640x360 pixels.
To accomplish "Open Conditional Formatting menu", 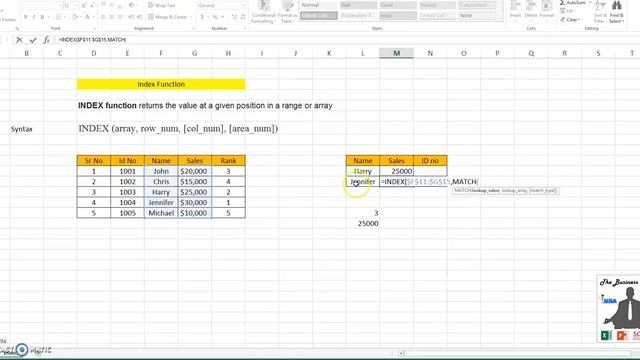I will tap(263, 12).
